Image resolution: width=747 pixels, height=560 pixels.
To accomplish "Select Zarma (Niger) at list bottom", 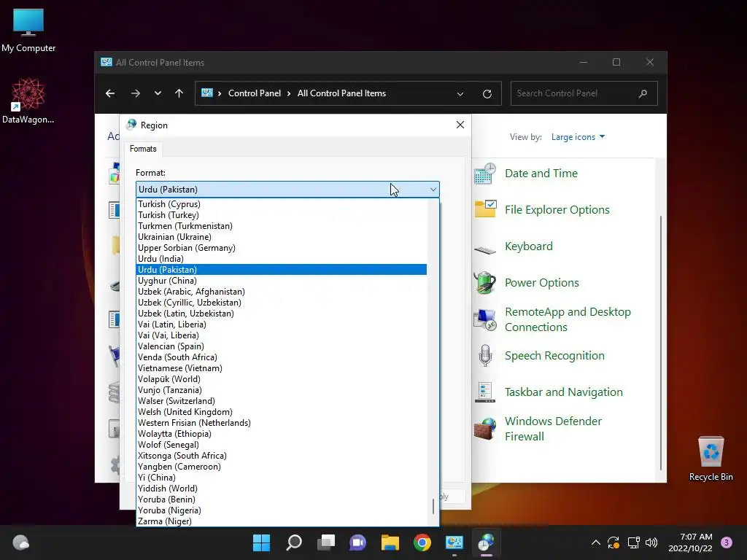I will [x=281, y=521].
